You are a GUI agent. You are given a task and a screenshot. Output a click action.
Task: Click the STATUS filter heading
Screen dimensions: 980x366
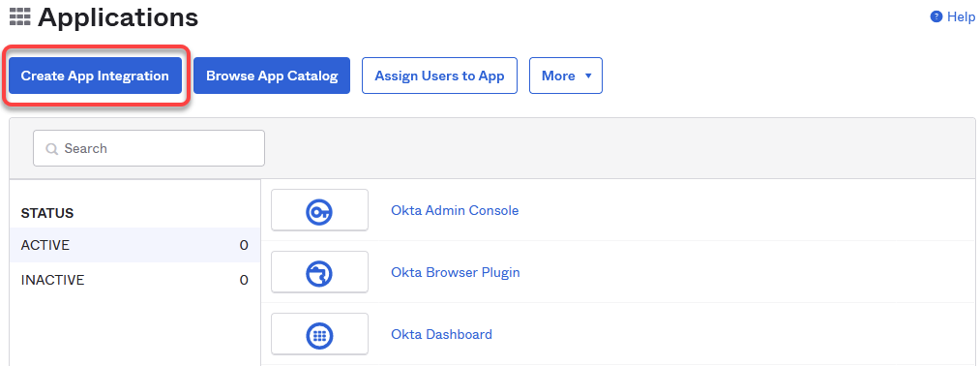[x=47, y=213]
